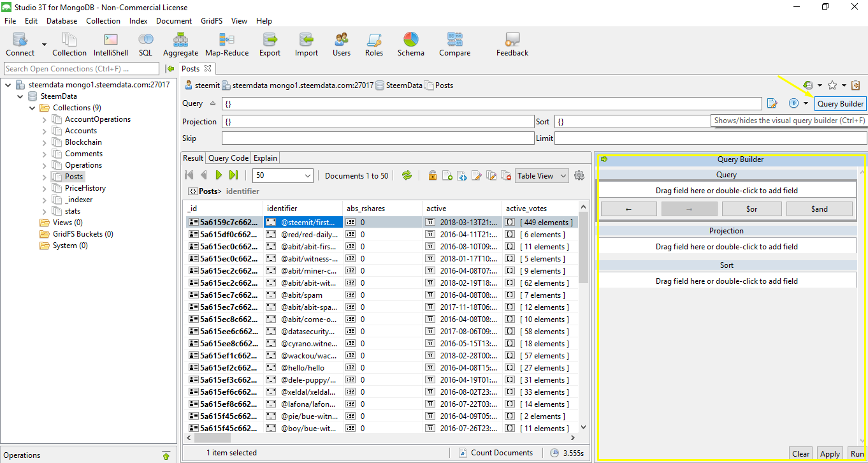Image resolution: width=868 pixels, height=463 pixels.
Task: Open the Database menu
Action: (x=62, y=21)
